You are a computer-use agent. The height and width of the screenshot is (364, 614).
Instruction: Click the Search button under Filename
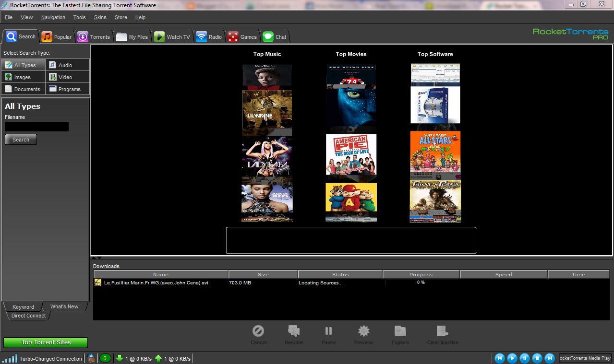click(x=21, y=140)
